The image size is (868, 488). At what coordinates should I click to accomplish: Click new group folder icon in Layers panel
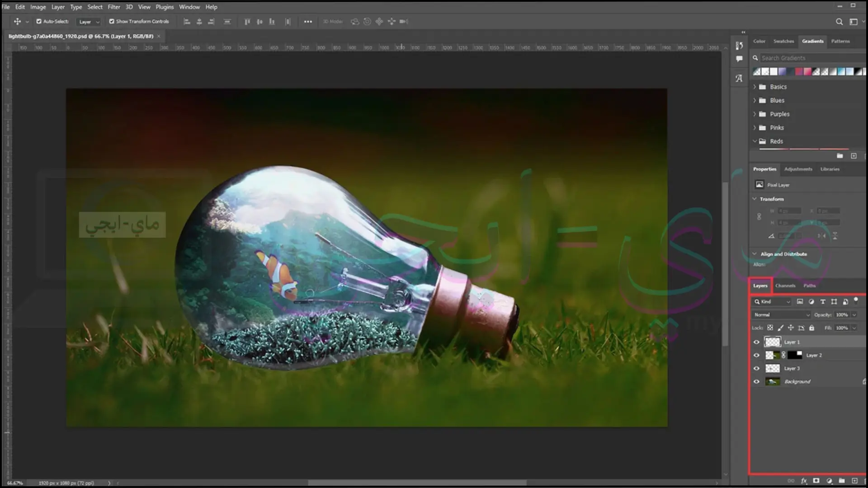pyautogui.click(x=842, y=481)
